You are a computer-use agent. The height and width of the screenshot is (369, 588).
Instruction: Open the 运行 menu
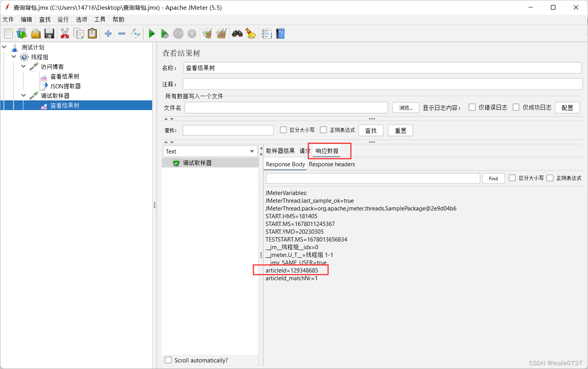(x=63, y=19)
